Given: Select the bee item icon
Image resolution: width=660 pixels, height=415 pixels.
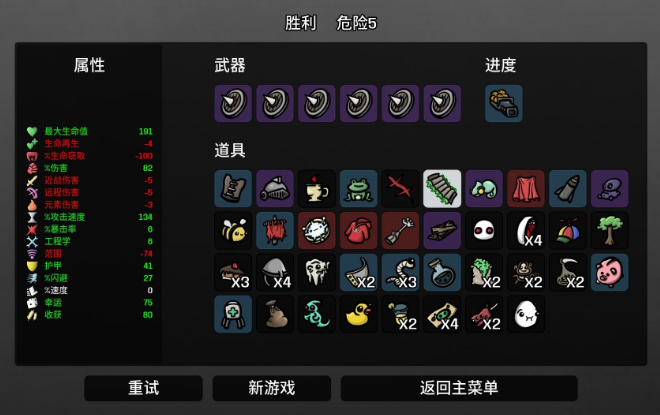Looking at the screenshot, I should point(233,231).
